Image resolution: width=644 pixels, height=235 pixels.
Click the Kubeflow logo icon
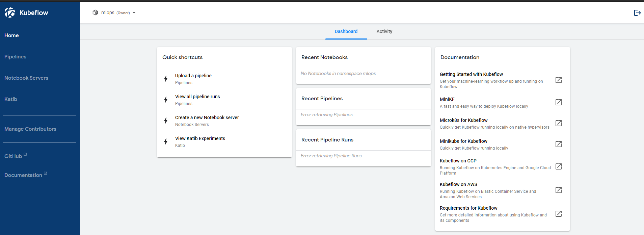pos(10,12)
